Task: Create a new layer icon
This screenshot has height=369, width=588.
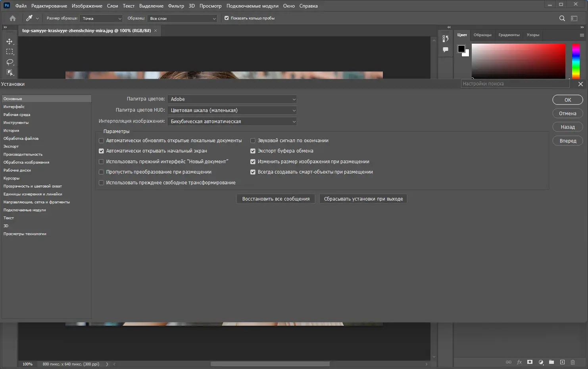Action: click(x=562, y=362)
